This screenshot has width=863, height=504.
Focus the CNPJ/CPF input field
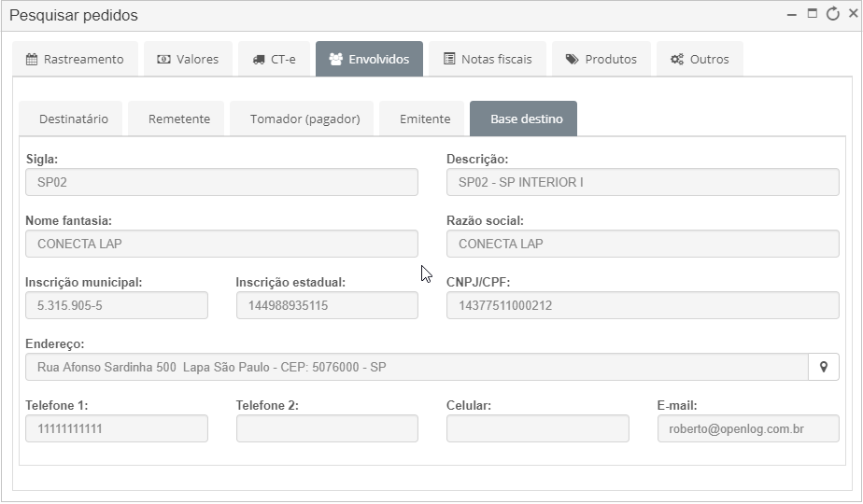[643, 305]
